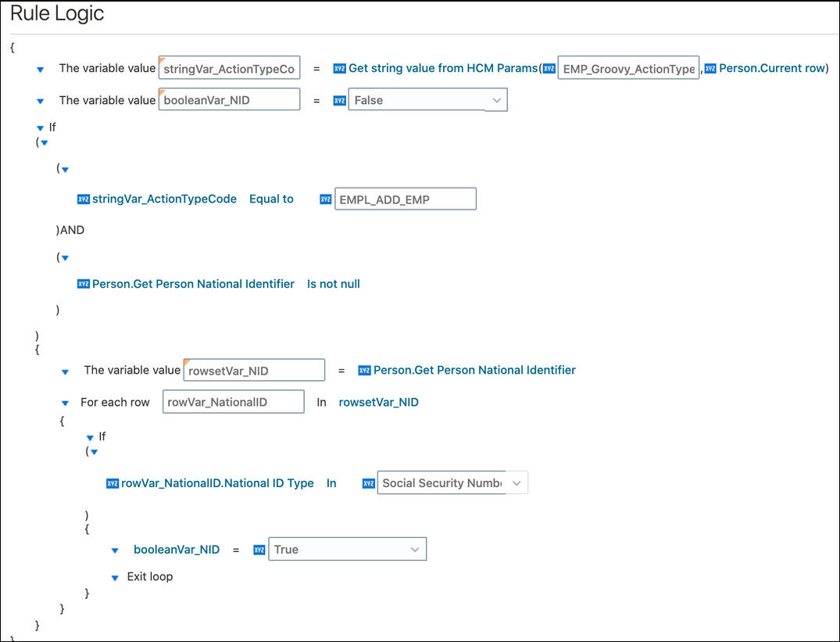Click xyz icon next to EMP_Groovy_ActionType field
The height and width of the screenshot is (642, 840).
(x=549, y=69)
